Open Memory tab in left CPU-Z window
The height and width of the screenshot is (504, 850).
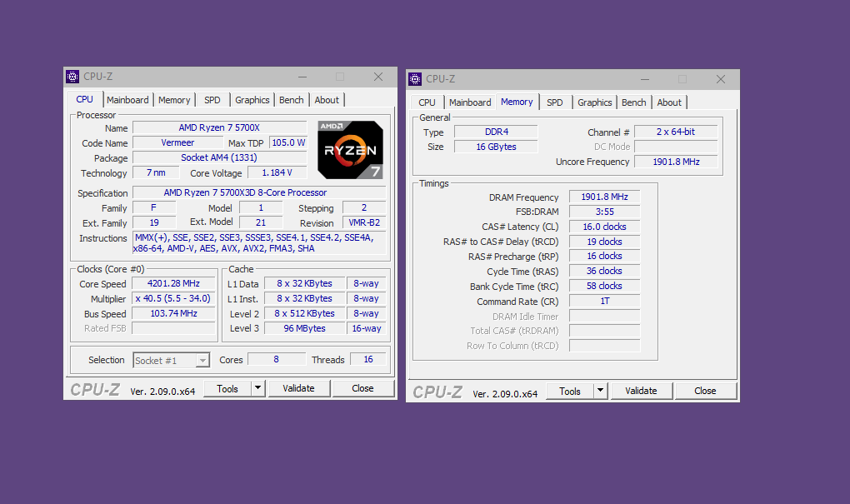[x=174, y=100]
